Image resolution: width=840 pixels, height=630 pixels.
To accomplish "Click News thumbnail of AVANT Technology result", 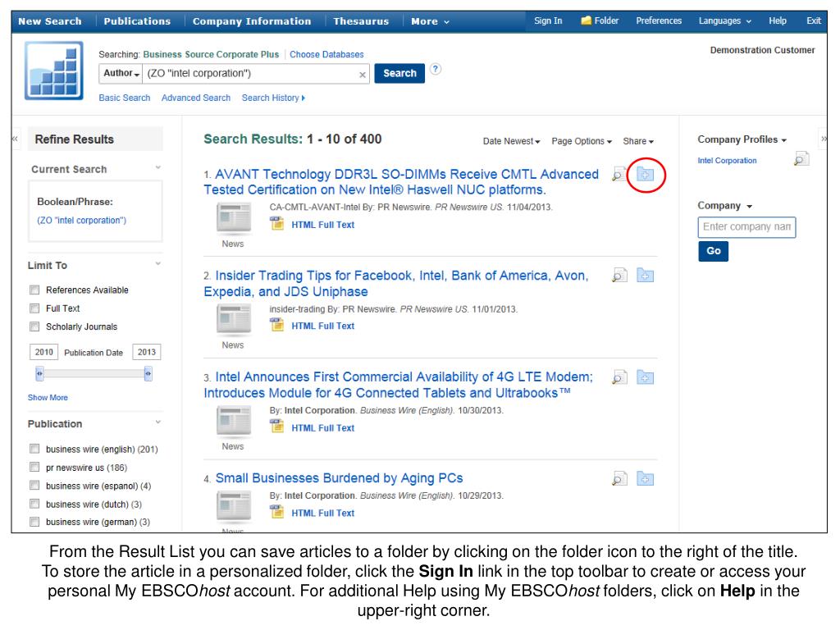I will (234, 218).
